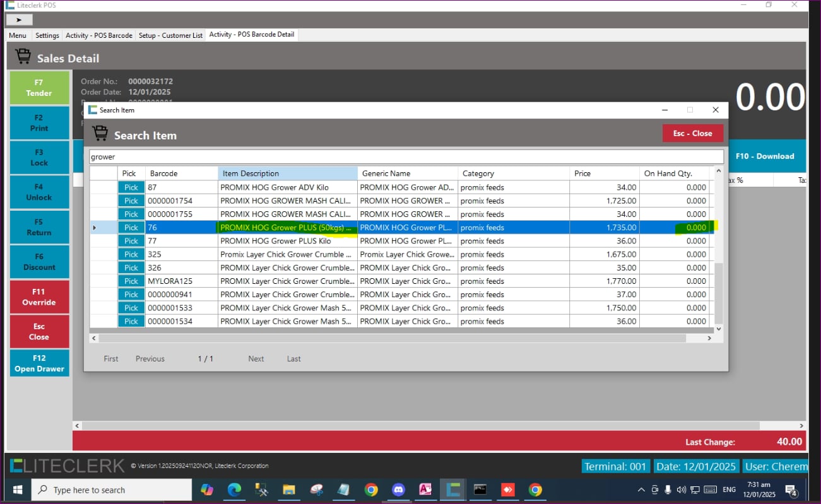Open the AnyDesk taskbar icon
This screenshot has width=821, height=504.
(x=507, y=489)
